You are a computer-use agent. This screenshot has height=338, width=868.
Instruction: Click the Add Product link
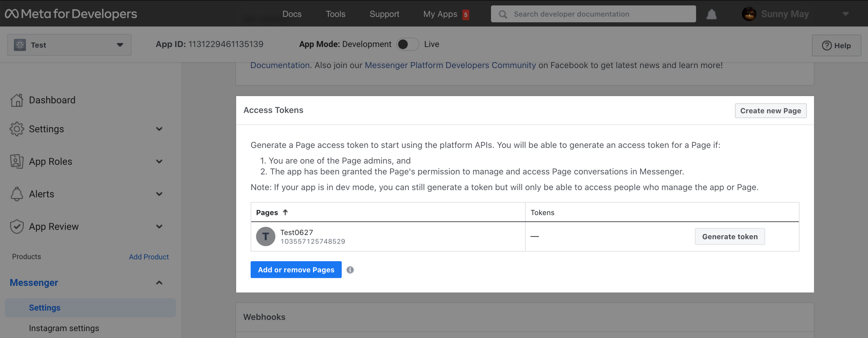[x=149, y=257]
